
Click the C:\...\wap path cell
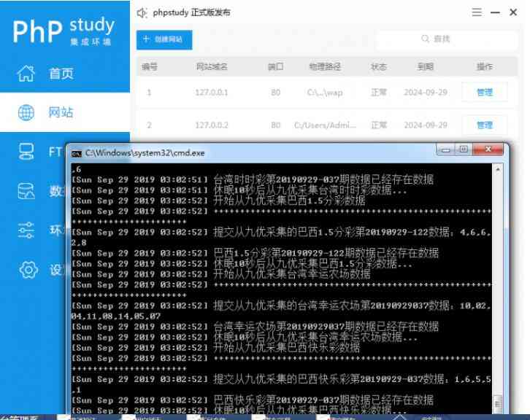coord(325,92)
